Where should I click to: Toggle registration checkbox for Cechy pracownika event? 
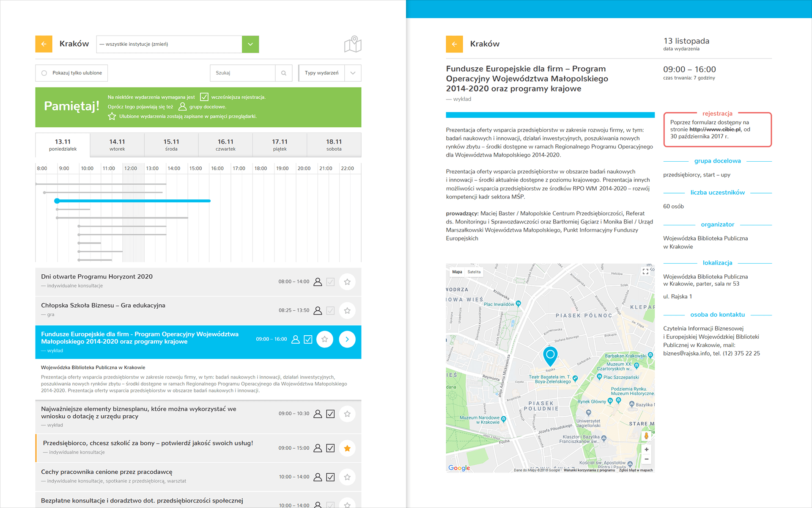pyautogui.click(x=330, y=477)
